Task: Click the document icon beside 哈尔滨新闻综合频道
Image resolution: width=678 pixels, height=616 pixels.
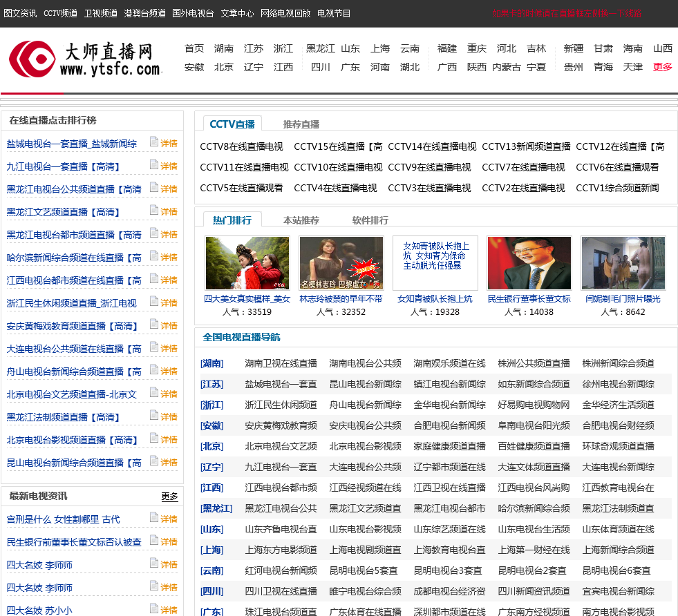Action: point(154,256)
